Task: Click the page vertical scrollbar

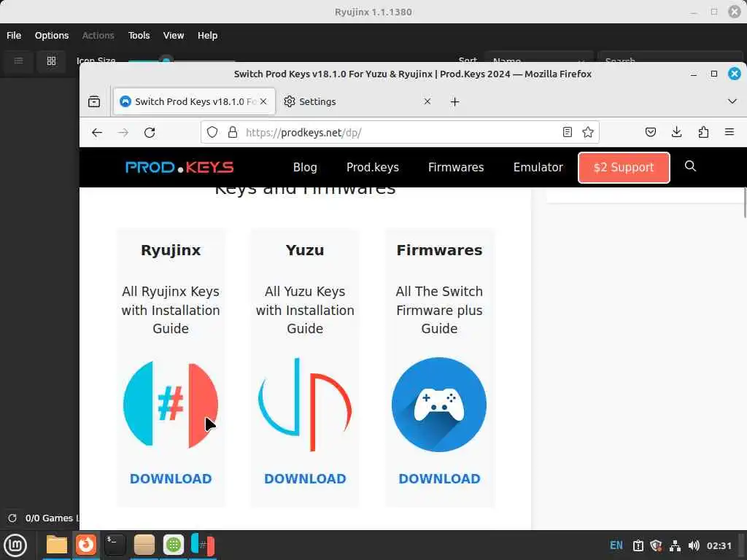Action: (744, 203)
